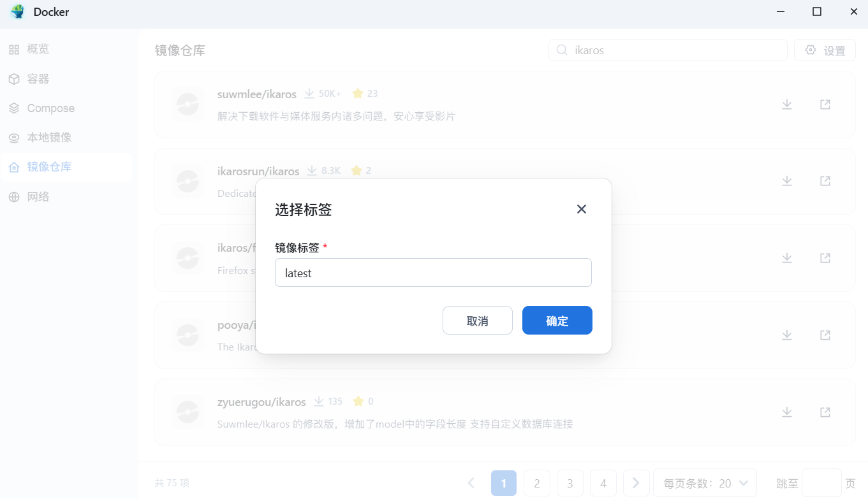The height and width of the screenshot is (499, 868).
Task: Click the 8.3K download count icon
Action: coord(312,171)
